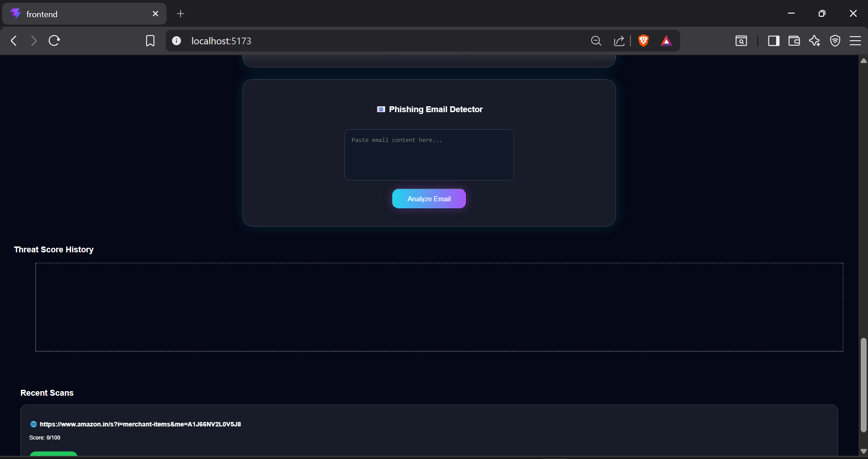This screenshot has height=459, width=868.
Task: Select the frontend tab
Action: (85, 14)
